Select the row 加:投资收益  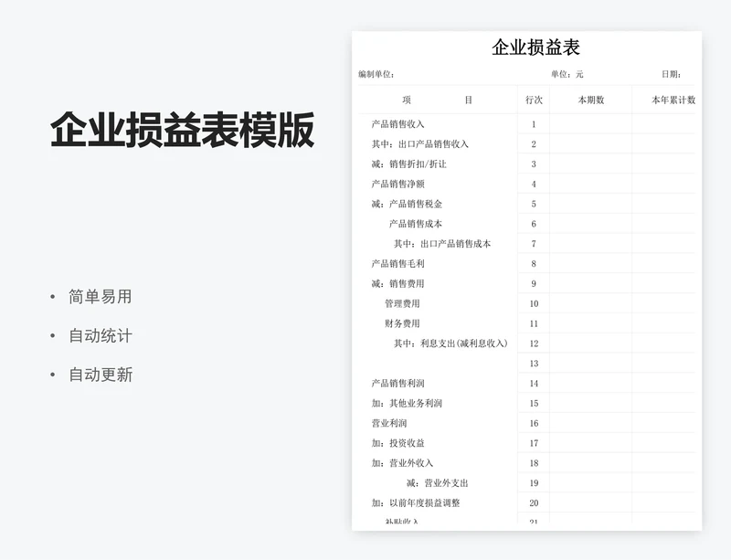click(x=526, y=443)
